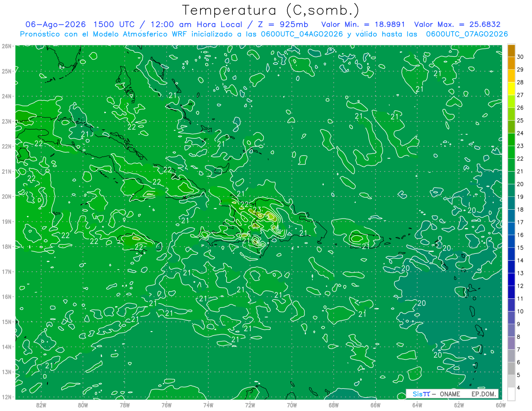This screenshot has width=532, height=411.
Task: Click the "Valor Min. = 18.9891" text
Action: [x=363, y=24]
